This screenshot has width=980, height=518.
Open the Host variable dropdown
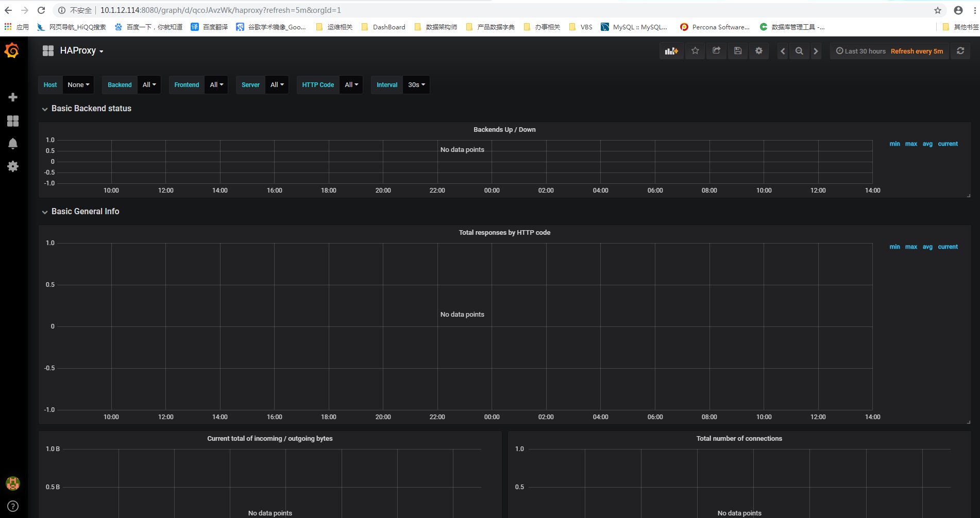point(78,85)
